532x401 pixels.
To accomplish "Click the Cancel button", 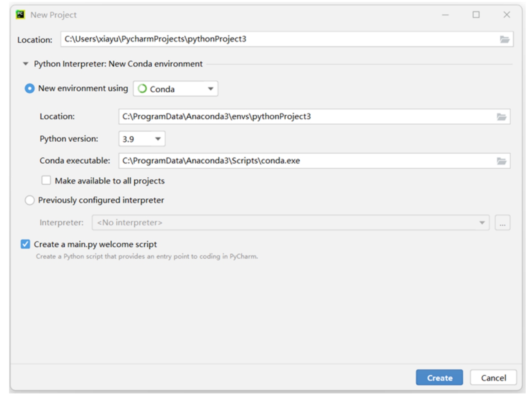I will pos(493,378).
